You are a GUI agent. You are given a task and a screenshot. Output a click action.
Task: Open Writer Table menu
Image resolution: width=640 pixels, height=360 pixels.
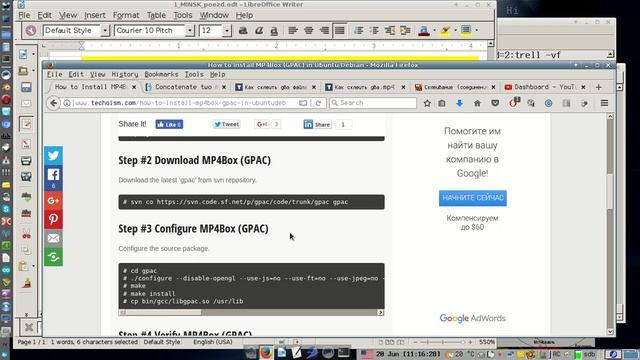pyautogui.click(x=156, y=15)
